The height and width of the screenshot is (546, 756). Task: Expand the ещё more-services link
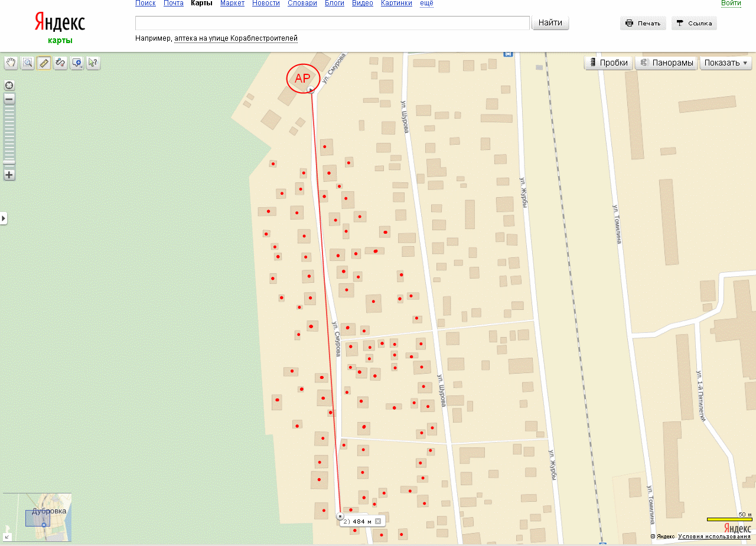coord(426,4)
